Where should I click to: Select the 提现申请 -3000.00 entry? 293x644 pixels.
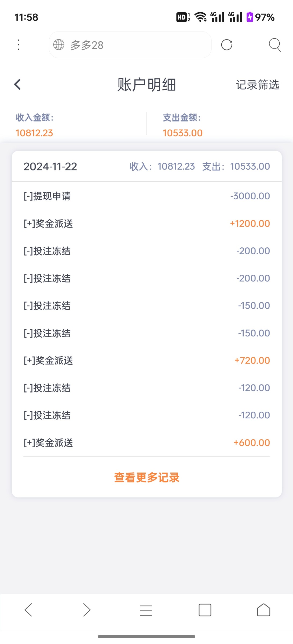[146, 196]
